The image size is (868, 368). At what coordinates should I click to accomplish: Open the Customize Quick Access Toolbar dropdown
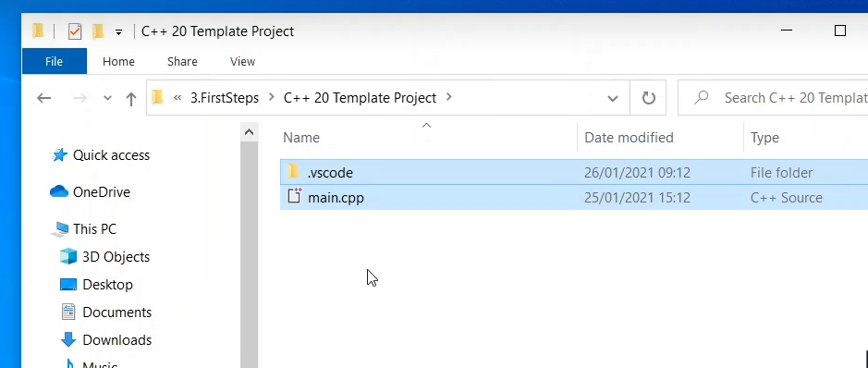(118, 32)
